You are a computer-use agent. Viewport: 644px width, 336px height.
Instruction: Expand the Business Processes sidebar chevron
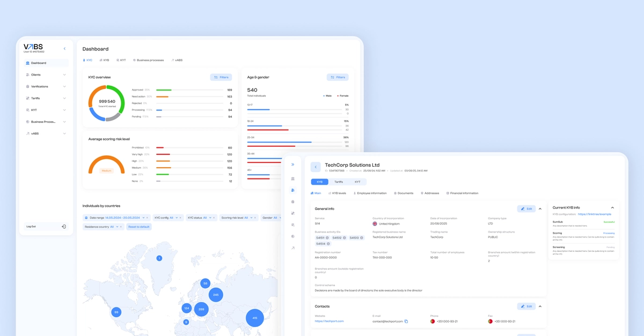click(64, 122)
